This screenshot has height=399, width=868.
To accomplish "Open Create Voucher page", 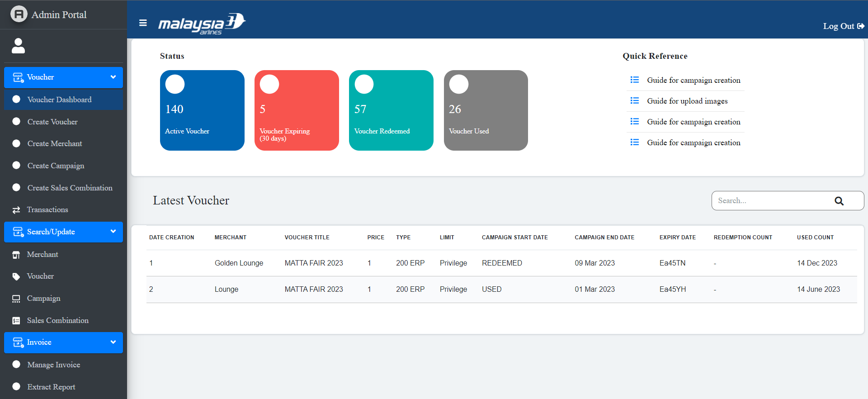I will click(x=63, y=122).
